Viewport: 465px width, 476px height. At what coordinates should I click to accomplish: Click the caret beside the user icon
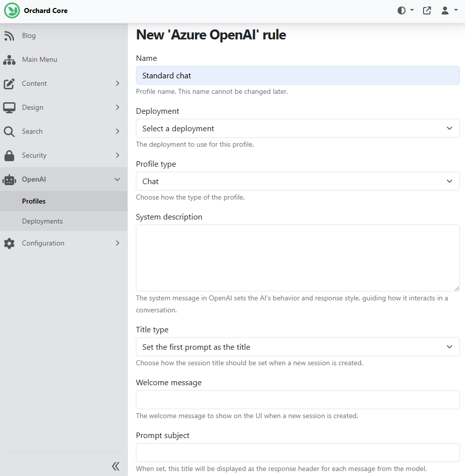point(456,10)
